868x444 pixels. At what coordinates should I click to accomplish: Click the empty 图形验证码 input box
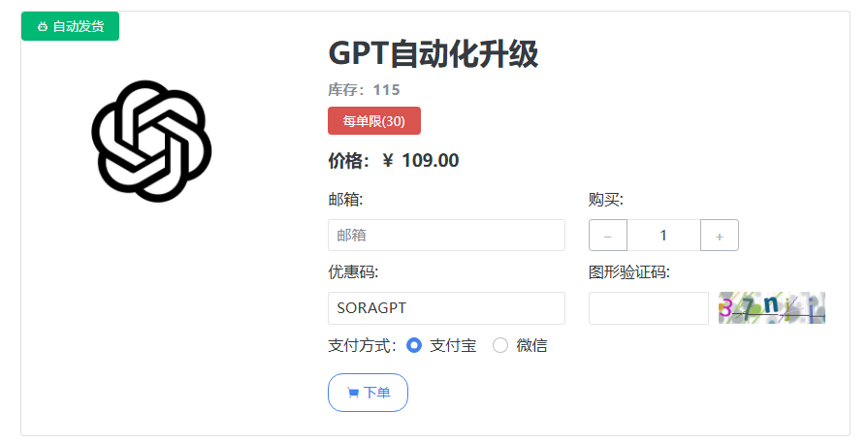[x=649, y=308]
